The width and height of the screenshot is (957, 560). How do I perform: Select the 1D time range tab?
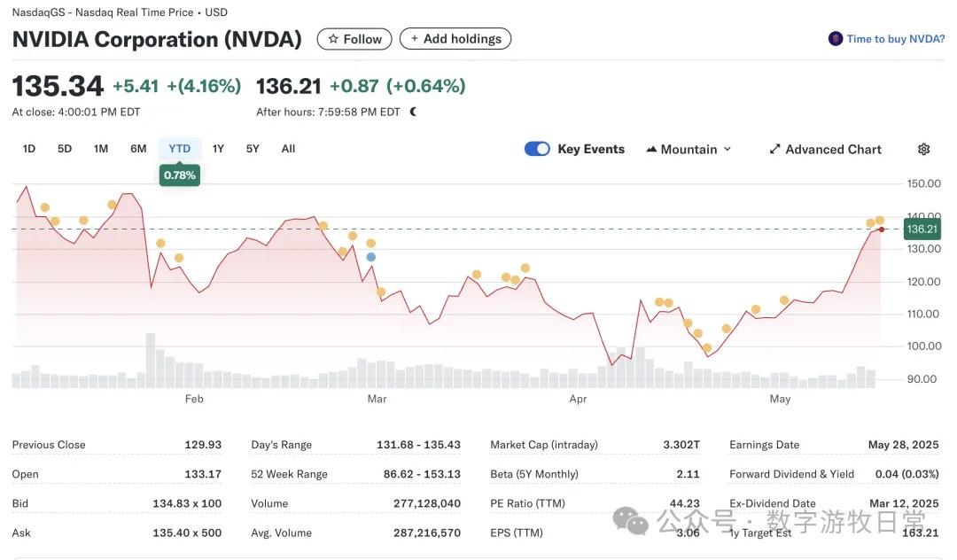pyautogui.click(x=29, y=149)
